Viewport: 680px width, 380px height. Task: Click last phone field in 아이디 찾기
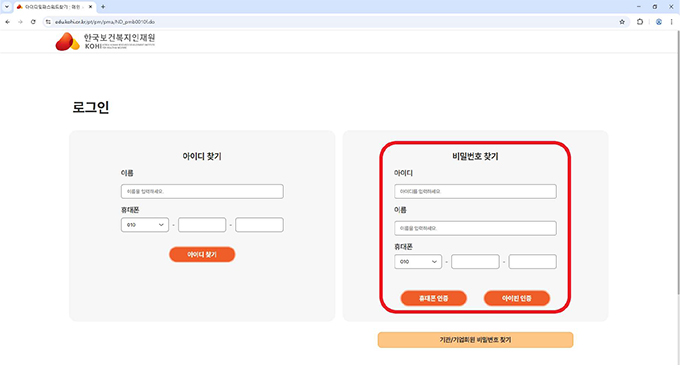(259, 225)
